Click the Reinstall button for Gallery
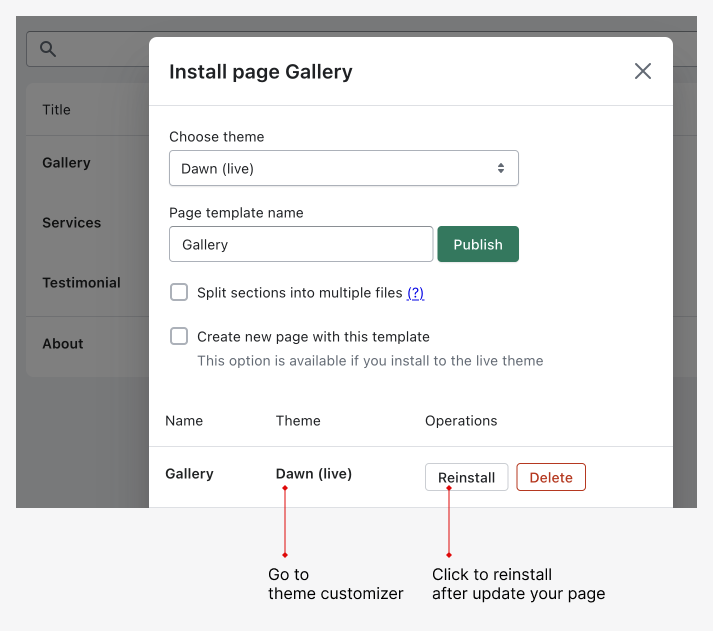Viewport: 713px width, 631px height. (x=466, y=477)
